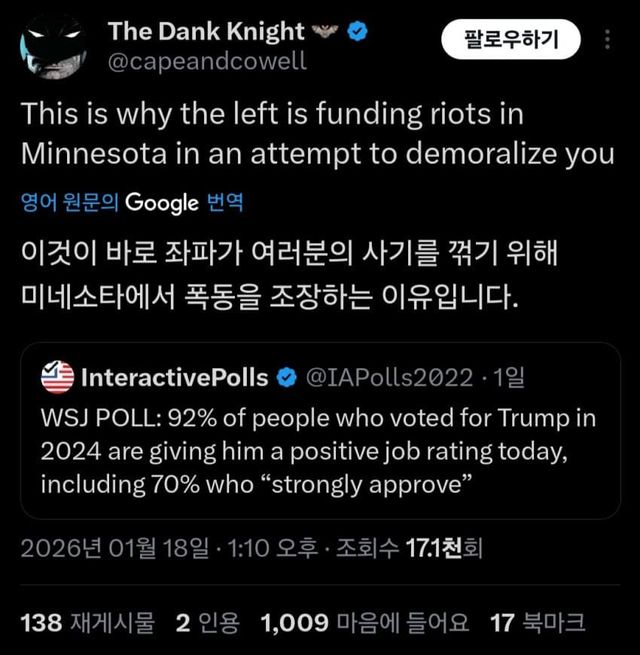The height and width of the screenshot is (655, 640).
Task: Click the InteractivePolls flag avatar icon
Action: tap(58, 377)
